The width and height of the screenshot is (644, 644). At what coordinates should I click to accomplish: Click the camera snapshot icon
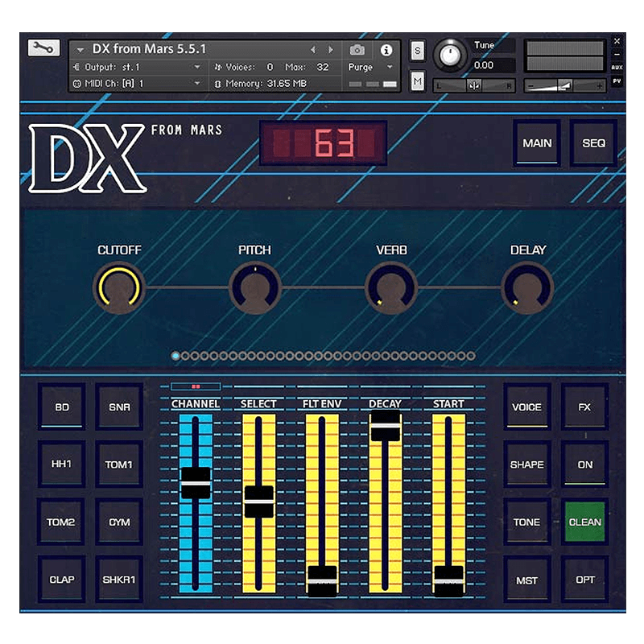pos(357,50)
